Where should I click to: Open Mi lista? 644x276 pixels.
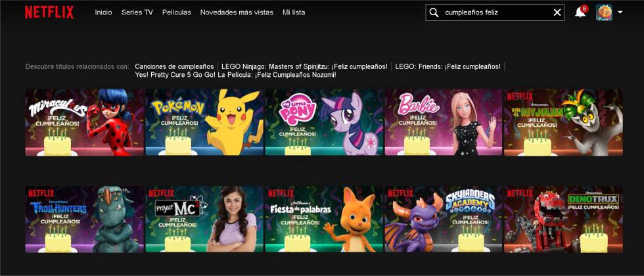[294, 12]
